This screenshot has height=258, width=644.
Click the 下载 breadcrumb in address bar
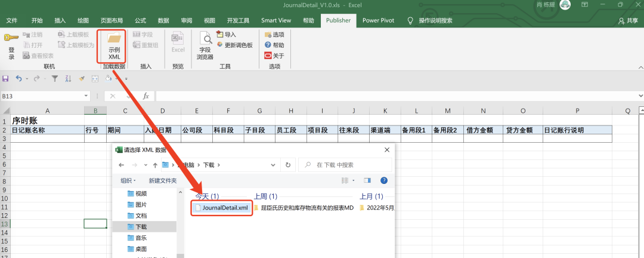pyautogui.click(x=209, y=165)
